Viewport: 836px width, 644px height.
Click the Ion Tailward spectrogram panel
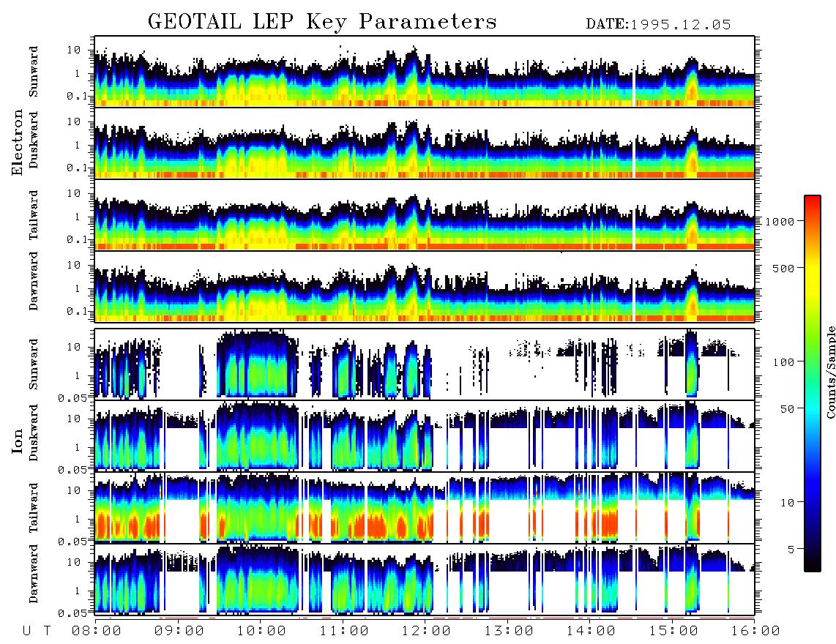(425, 507)
